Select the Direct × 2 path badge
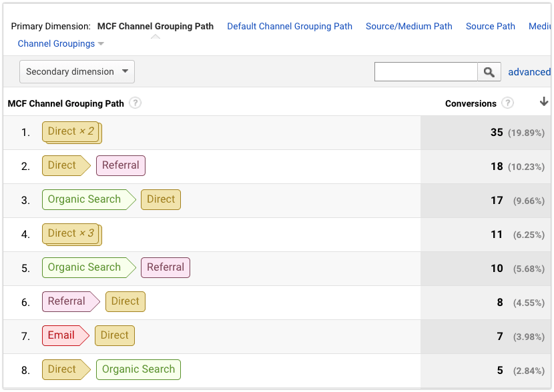This screenshot has width=554, height=392. click(71, 132)
